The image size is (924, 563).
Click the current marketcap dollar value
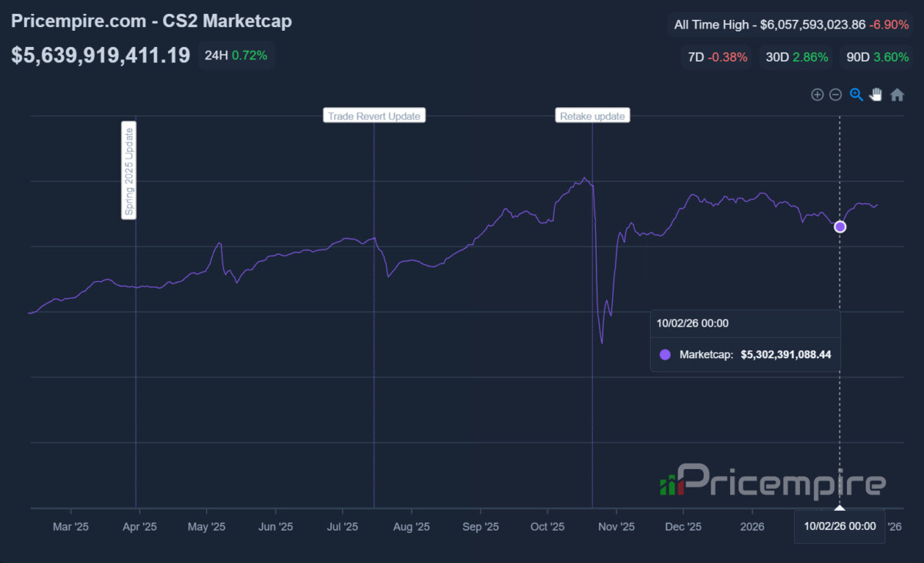[x=101, y=55]
